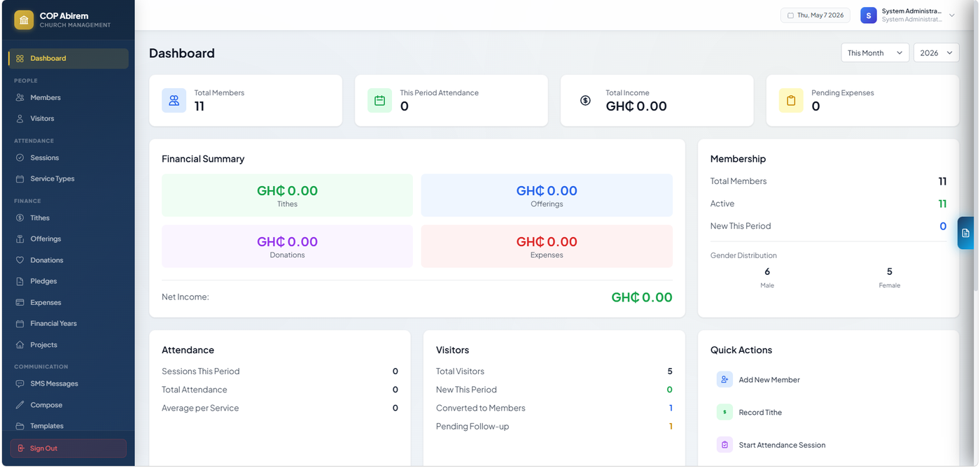Click the Start Attendance Session purple clipboard icon
This screenshot has height=468, width=980.
(x=724, y=445)
